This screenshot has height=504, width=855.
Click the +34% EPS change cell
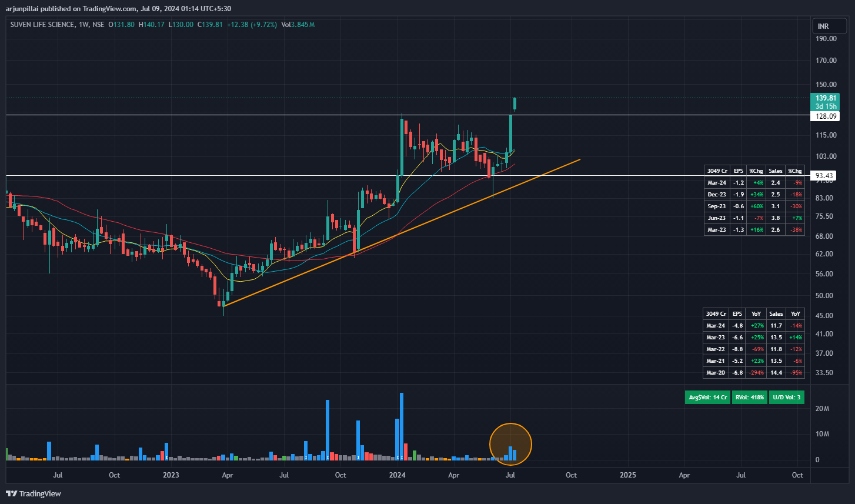(756, 194)
